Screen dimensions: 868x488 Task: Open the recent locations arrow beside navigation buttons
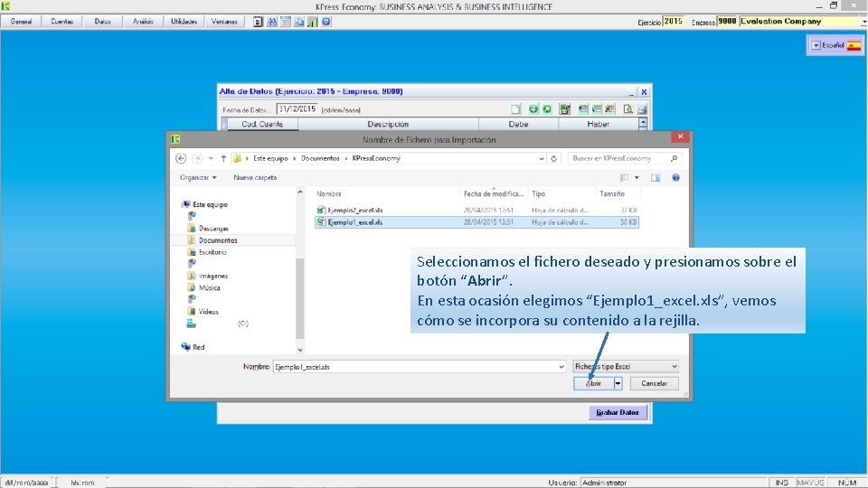211,159
